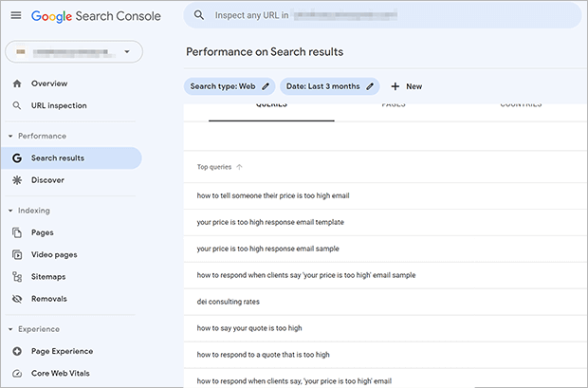Click the Discover asterisk icon
The height and width of the screenshot is (388, 588).
pyautogui.click(x=17, y=179)
